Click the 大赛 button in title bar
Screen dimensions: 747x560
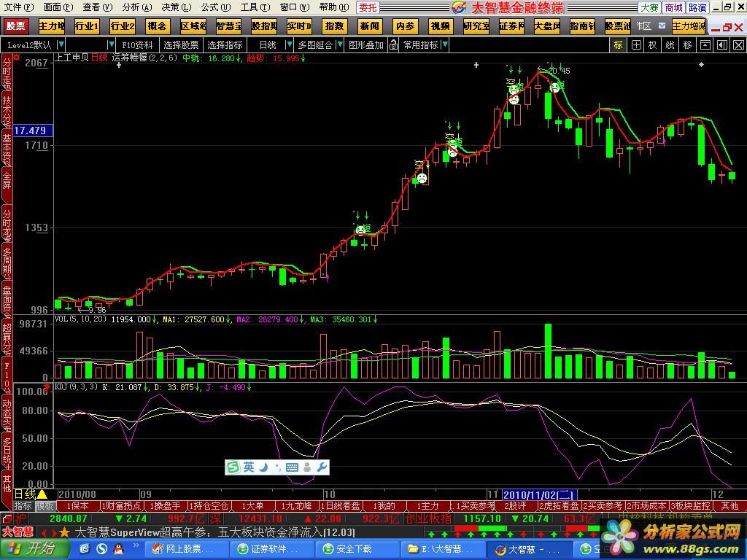tap(649, 7)
